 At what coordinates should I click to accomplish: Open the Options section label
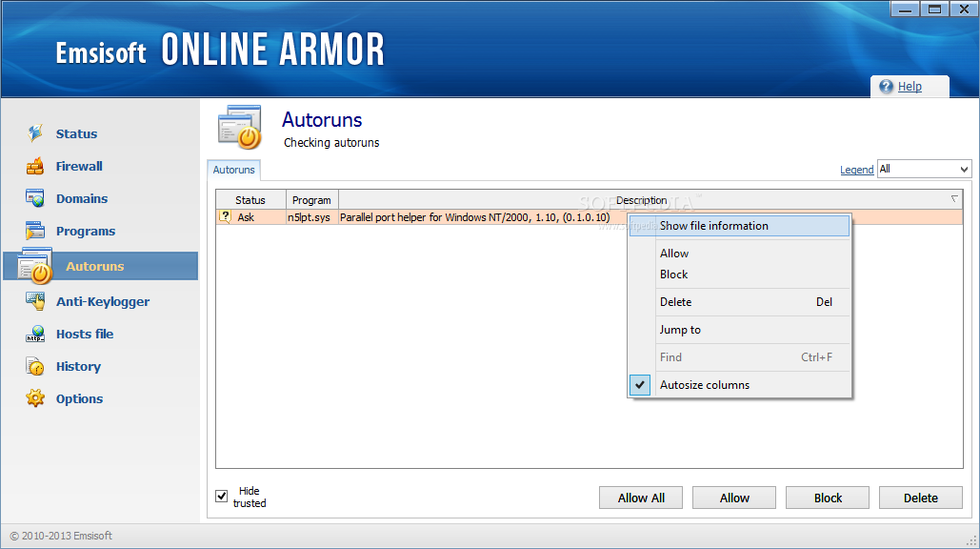click(79, 399)
